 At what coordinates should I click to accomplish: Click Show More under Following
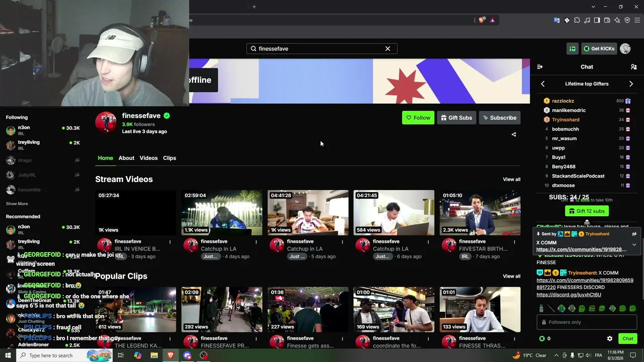pyautogui.click(x=17, y=204)
